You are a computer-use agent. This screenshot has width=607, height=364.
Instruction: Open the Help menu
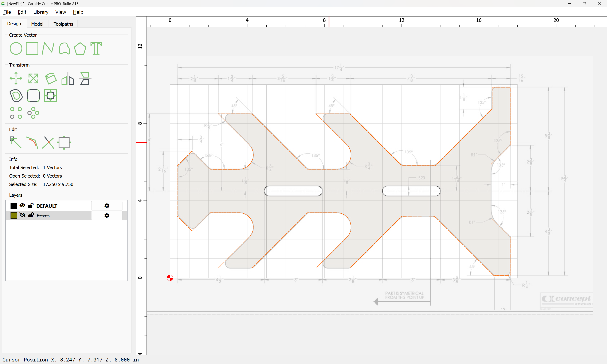click(78, 12)
